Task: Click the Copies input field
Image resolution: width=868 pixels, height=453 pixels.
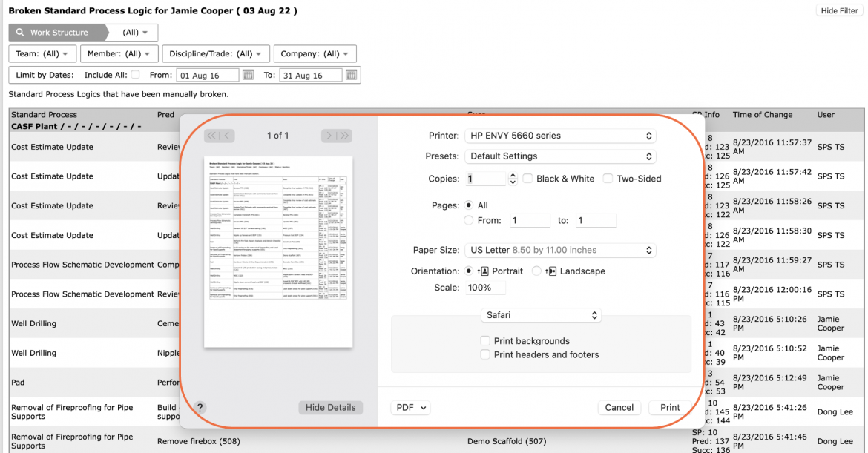Action: click(x=485, y=179)
